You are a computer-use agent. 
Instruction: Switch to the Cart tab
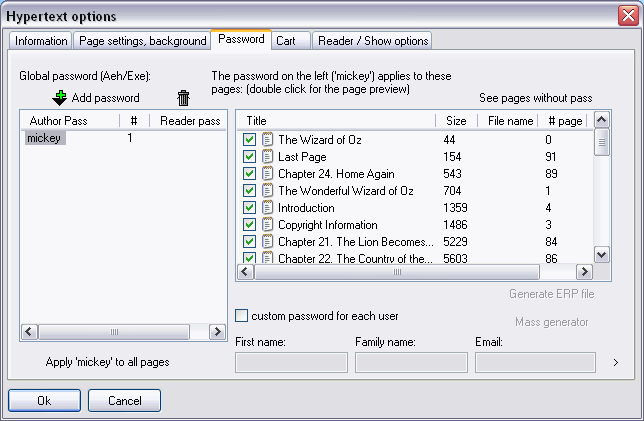pyautogui.click(x=286, y=41)
